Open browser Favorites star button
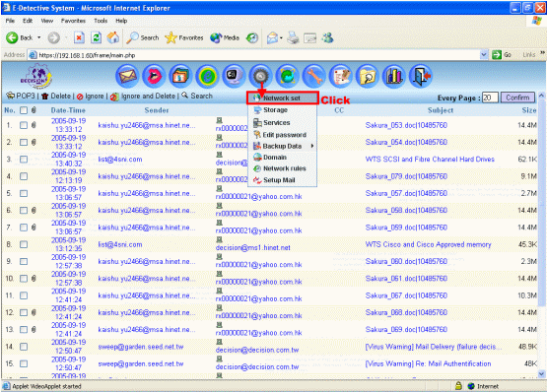547x392 pixels. click(184, 37)
